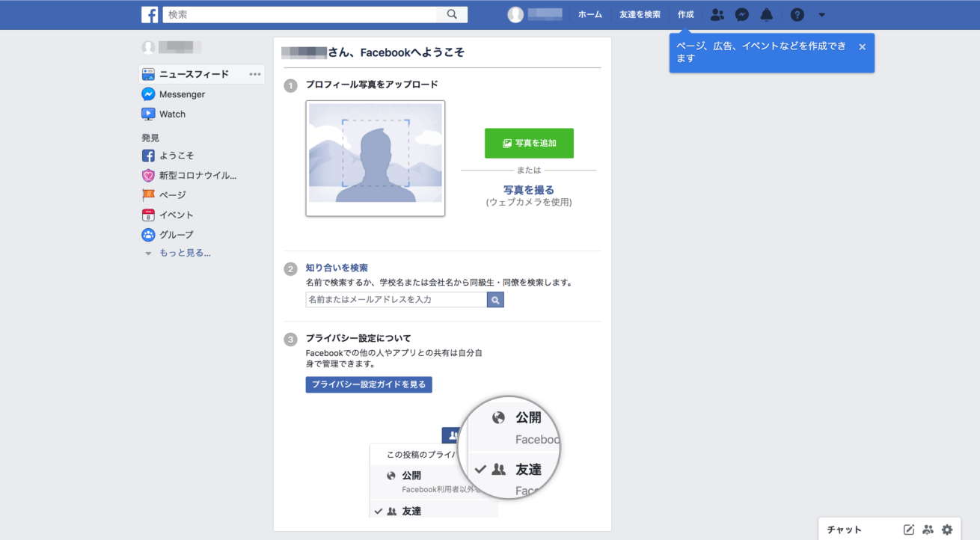Open ようこそ in the sidebar
This screenshot has height=540, width=980.
click(x=177, y=156)
